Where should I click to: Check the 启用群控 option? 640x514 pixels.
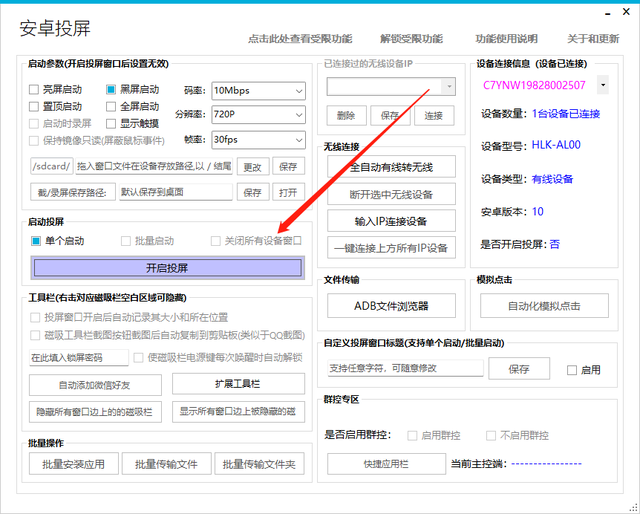pos(412,436)
